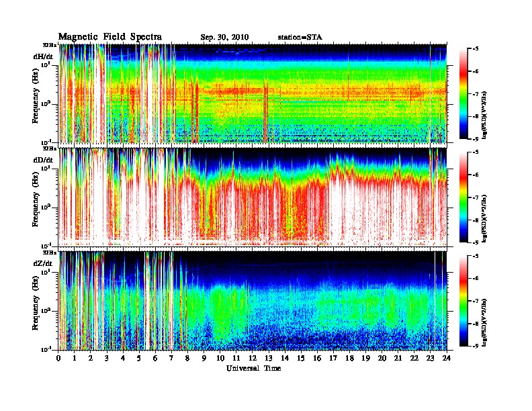Click hour 13 on the Universal Time axis

(269, 359)
